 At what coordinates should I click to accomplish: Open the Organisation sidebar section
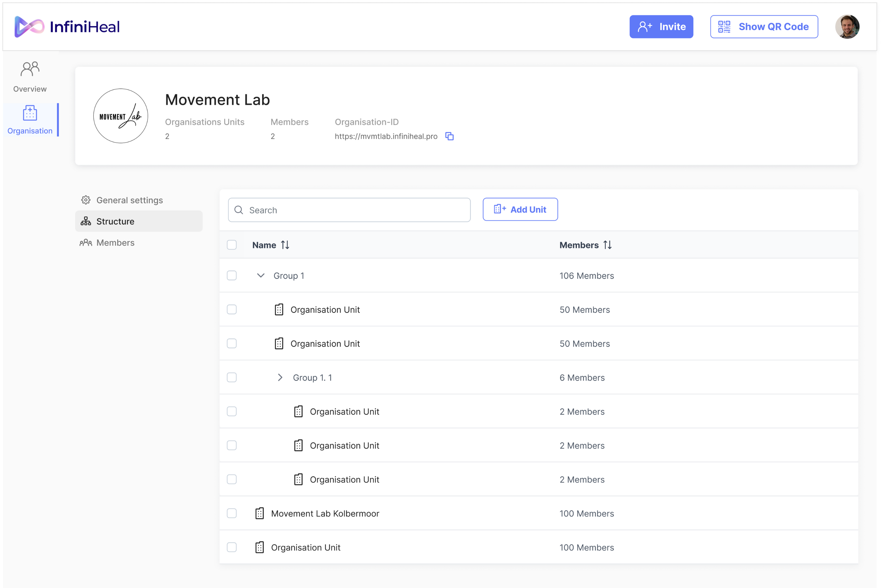click(x=30, y=120)
